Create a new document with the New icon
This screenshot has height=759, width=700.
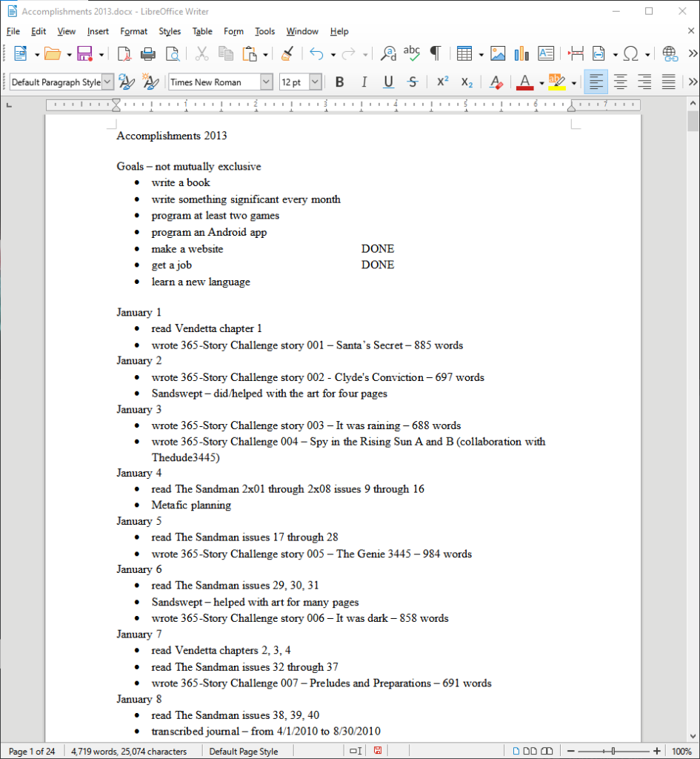pyautogui.click(x=20, y=53)
